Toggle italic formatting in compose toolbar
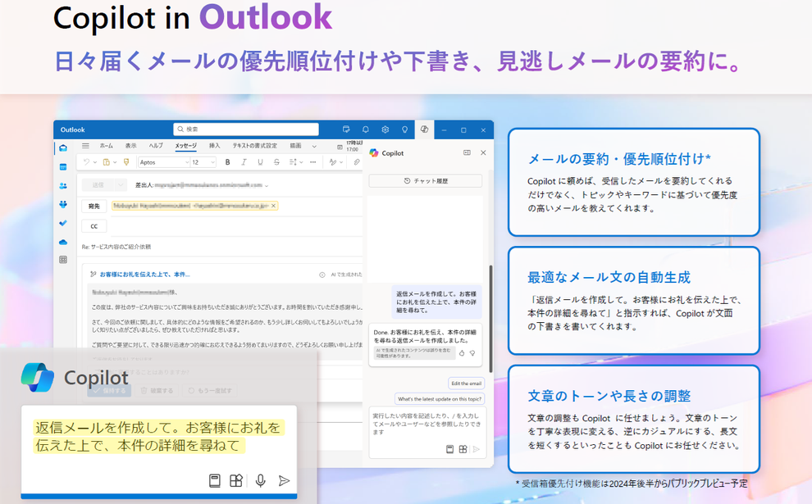Viewport: 812px width, 504px height. click(244, 162)
